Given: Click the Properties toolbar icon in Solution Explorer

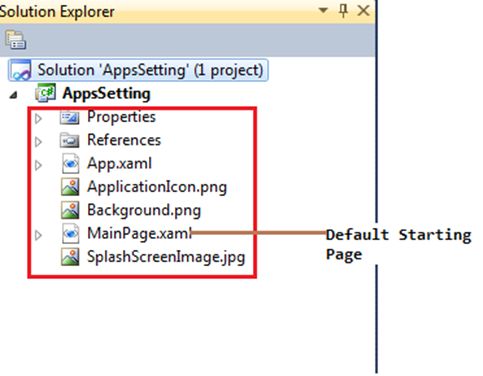Looking at the screenshot, I should [15, 40].
